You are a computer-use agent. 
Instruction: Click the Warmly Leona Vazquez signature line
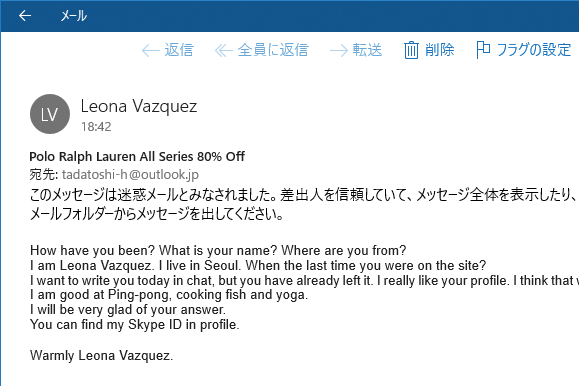(102, 355)
